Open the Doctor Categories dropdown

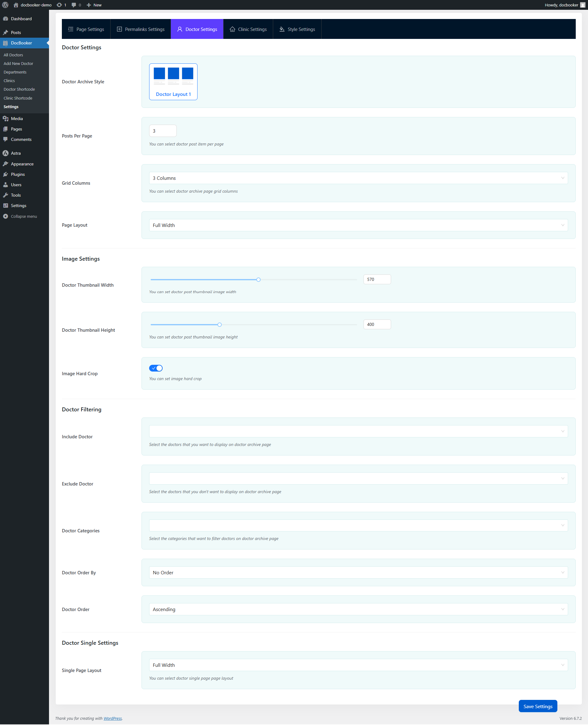[358, 526]
